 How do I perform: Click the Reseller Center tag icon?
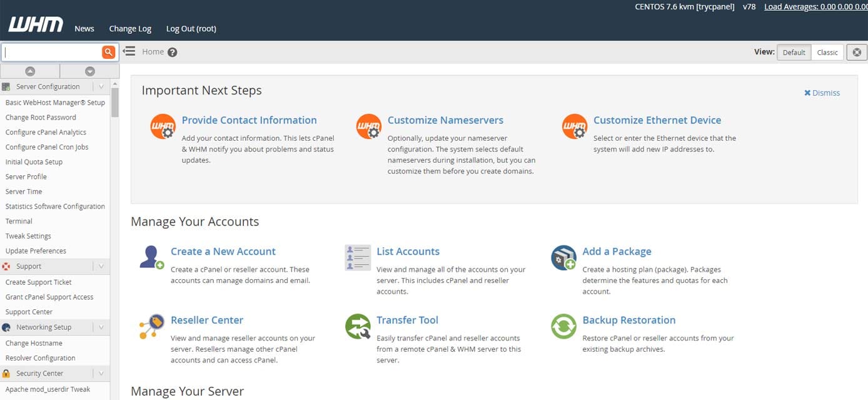point(151,326)
